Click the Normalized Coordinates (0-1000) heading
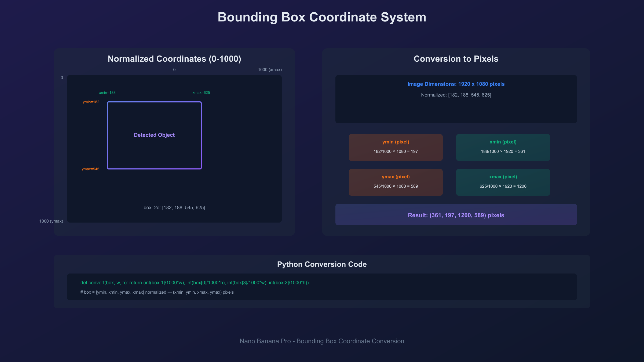Image resolution: width=644 pixels, height=362 pixels. pyautogui.click(x=174, y=59)
